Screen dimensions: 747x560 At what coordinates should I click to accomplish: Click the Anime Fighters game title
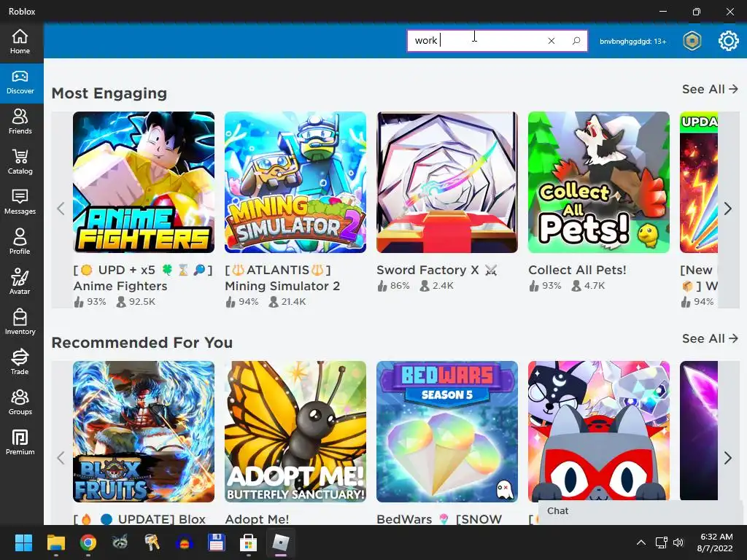(143, 278)
